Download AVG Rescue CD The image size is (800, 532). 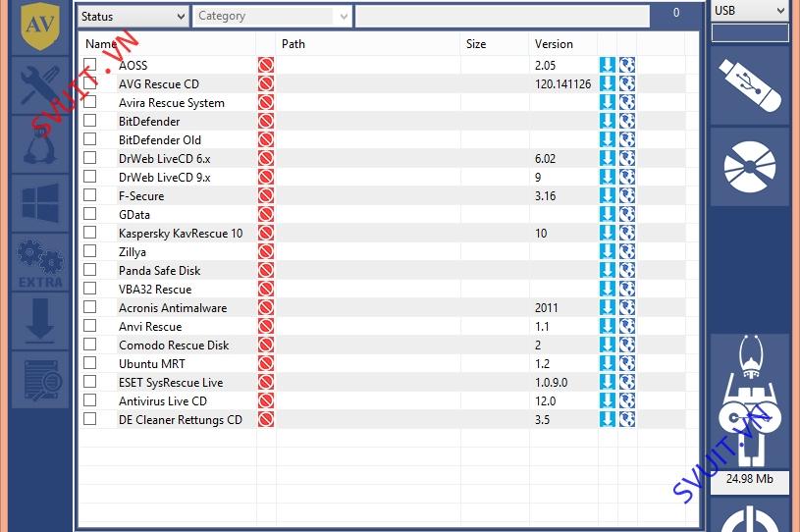(x=608, y=83)
